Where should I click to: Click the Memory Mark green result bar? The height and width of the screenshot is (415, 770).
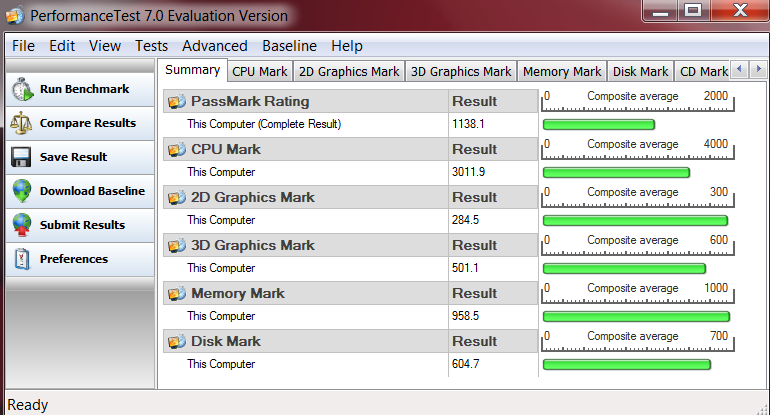636,317
